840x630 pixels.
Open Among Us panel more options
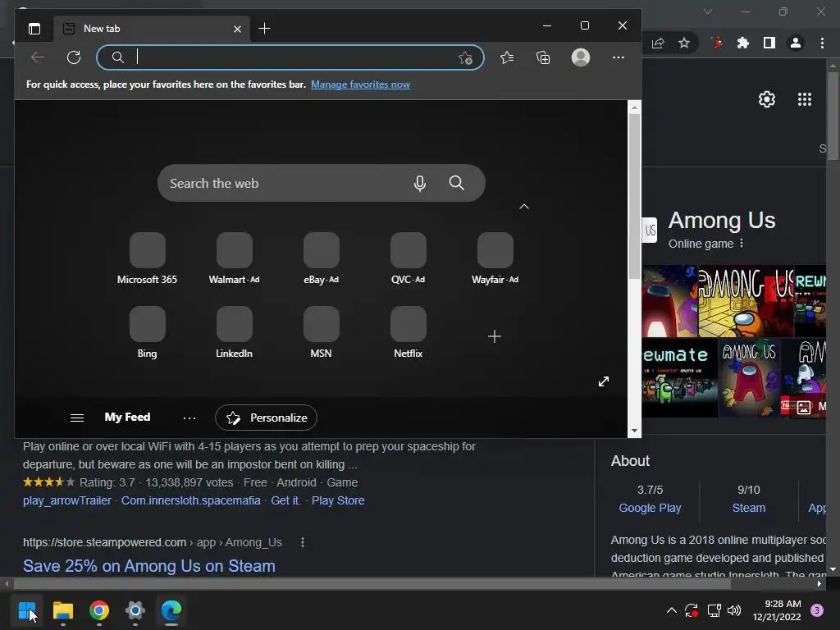click(x=742, y=244)
